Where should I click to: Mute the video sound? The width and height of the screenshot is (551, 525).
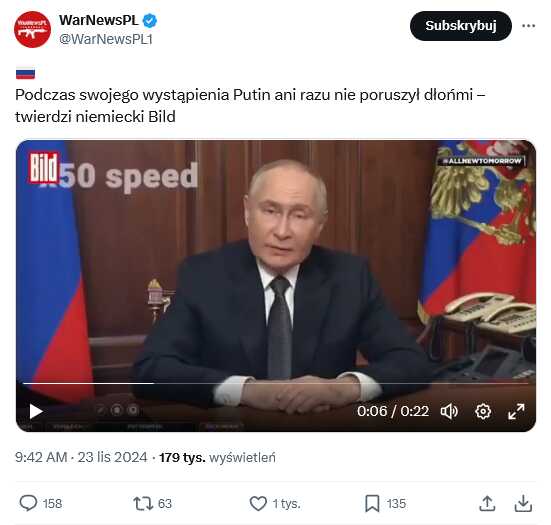pyautogui.click(x=449, y=411)
